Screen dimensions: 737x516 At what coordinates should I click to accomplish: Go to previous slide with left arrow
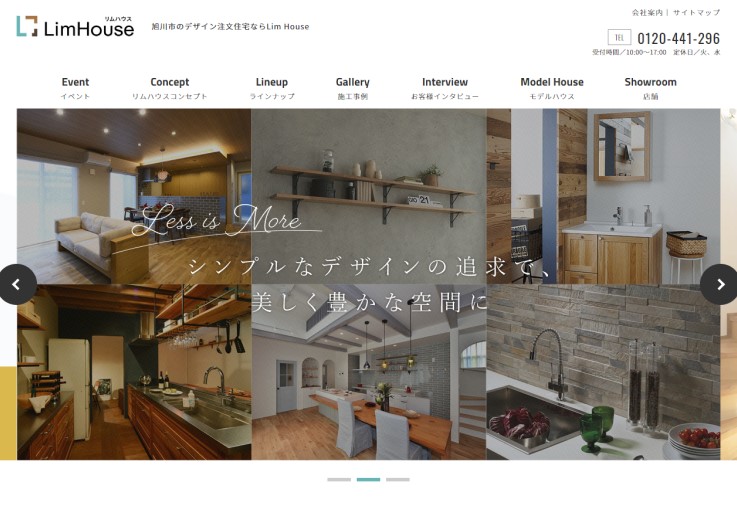(17, 284)
